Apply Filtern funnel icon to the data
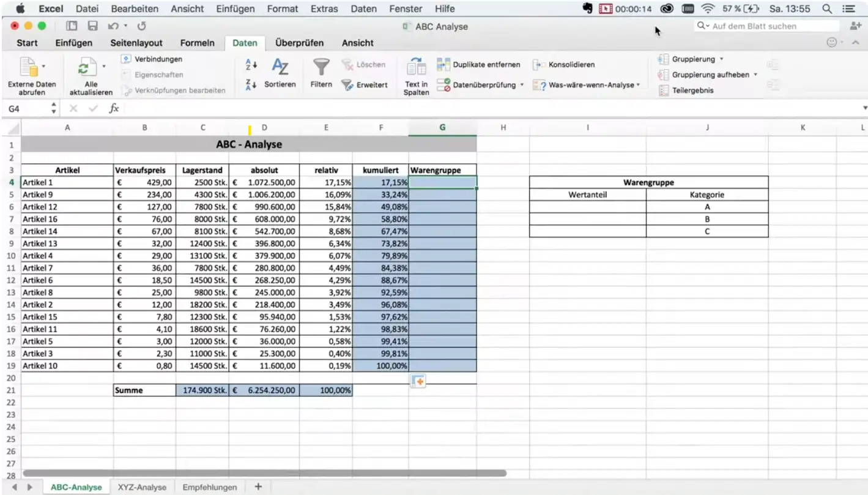The width and height of the screenshot is (868, 495). (321, 67)
